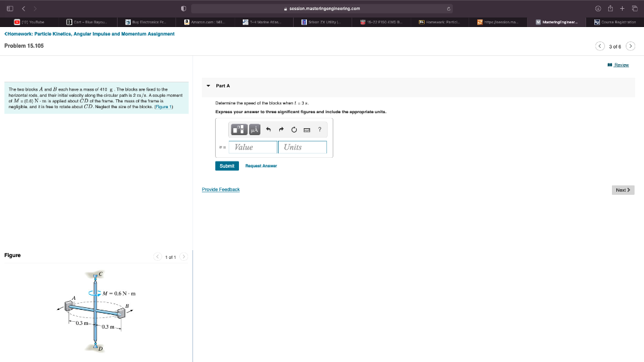Reset the answer with the circular reset icon
Viewport: 644px width, 362px height.
tap(294, 129)
